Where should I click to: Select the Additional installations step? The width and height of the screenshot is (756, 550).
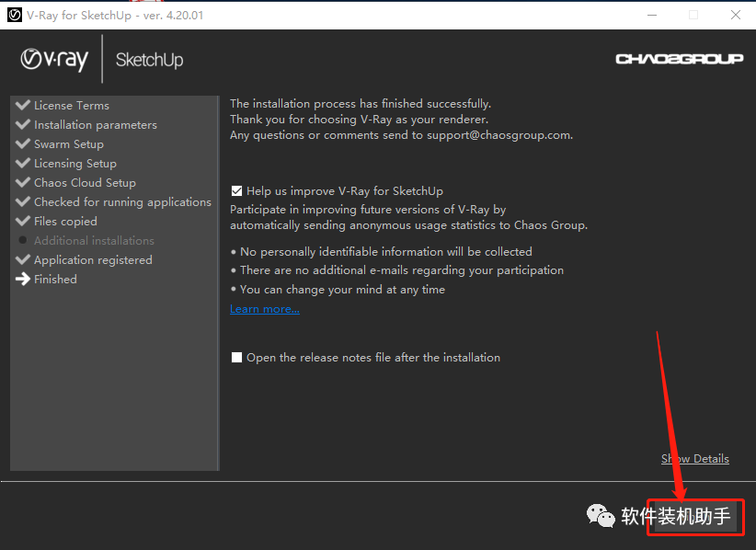pos(94,240)
